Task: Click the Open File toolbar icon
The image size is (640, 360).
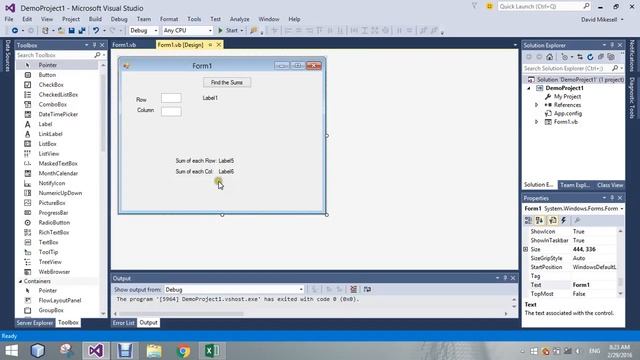Action: point(61,31)
